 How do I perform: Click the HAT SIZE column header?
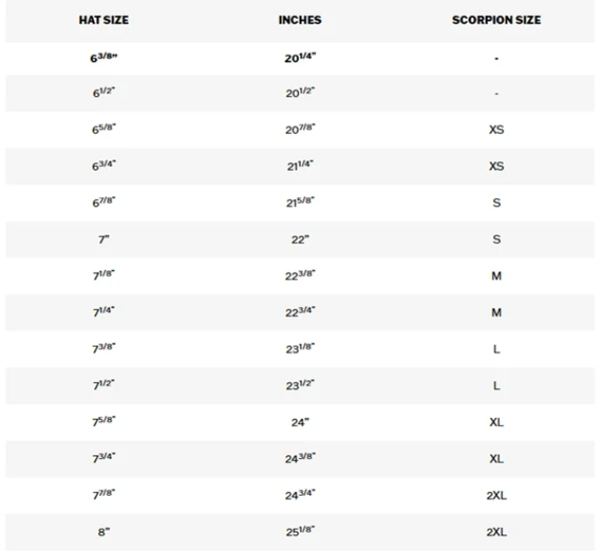click(x=104, y=20)
